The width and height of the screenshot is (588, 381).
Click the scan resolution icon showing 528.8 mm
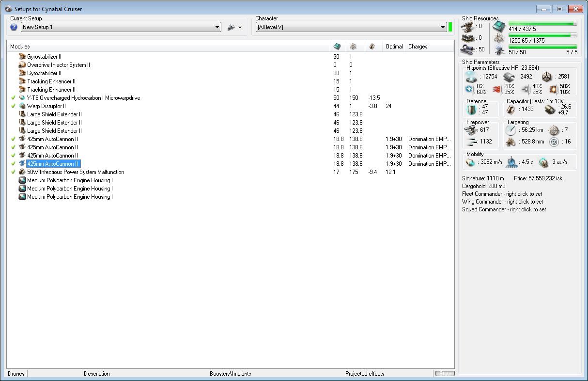pyautogui.click(x=511, y=142)
